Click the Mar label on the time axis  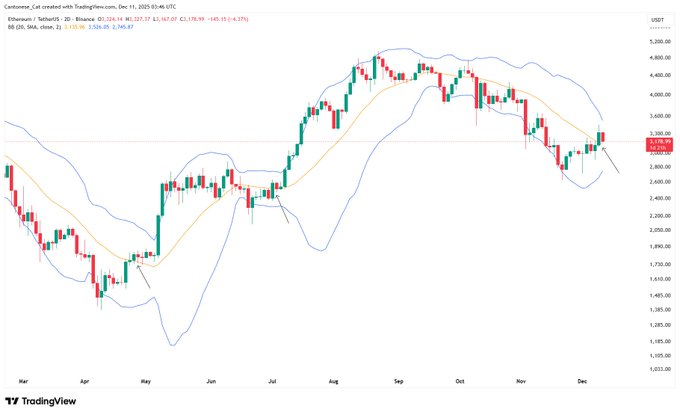tap(23, 381)
